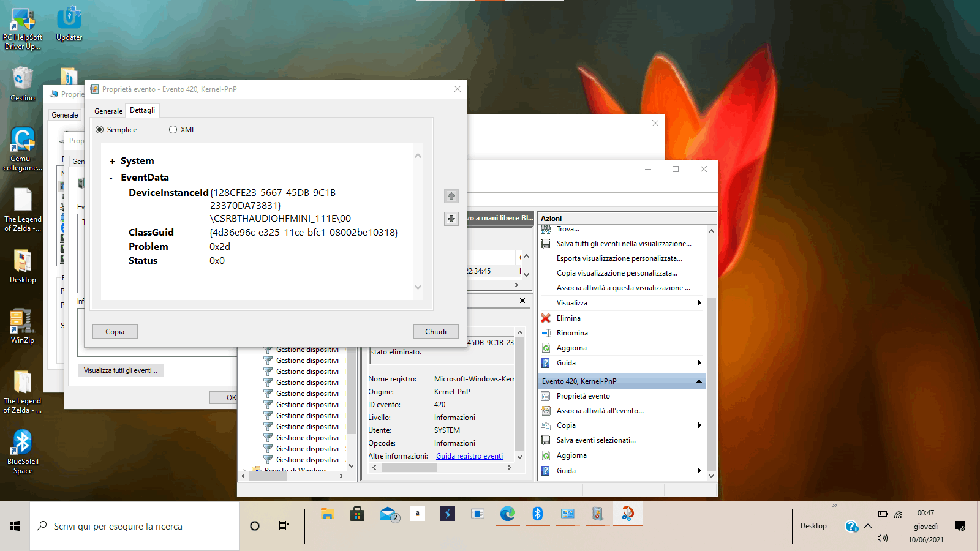Select the Semplice radio button

[100, 130]
